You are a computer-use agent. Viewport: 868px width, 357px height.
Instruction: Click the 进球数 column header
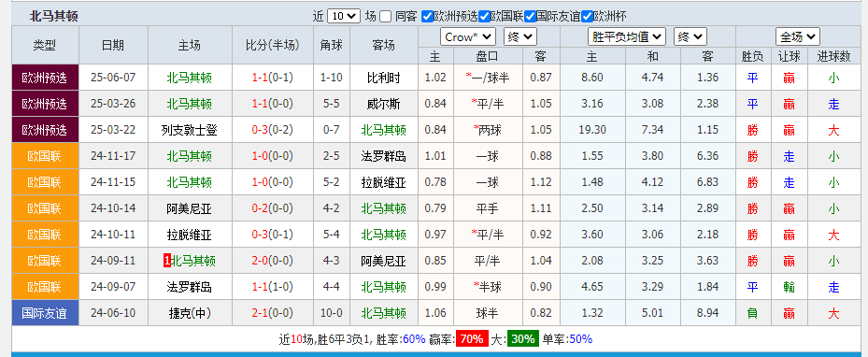[834, 56]
